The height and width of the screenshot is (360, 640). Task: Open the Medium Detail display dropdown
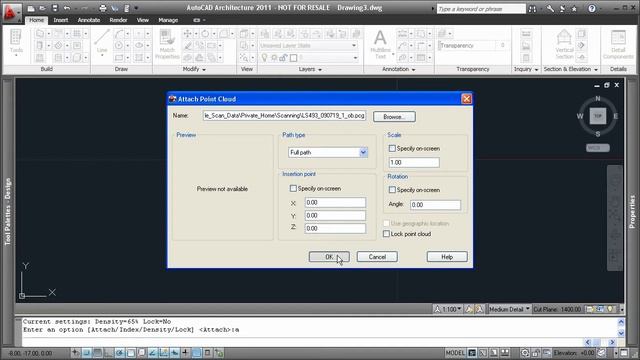click(x=509, y=309)
